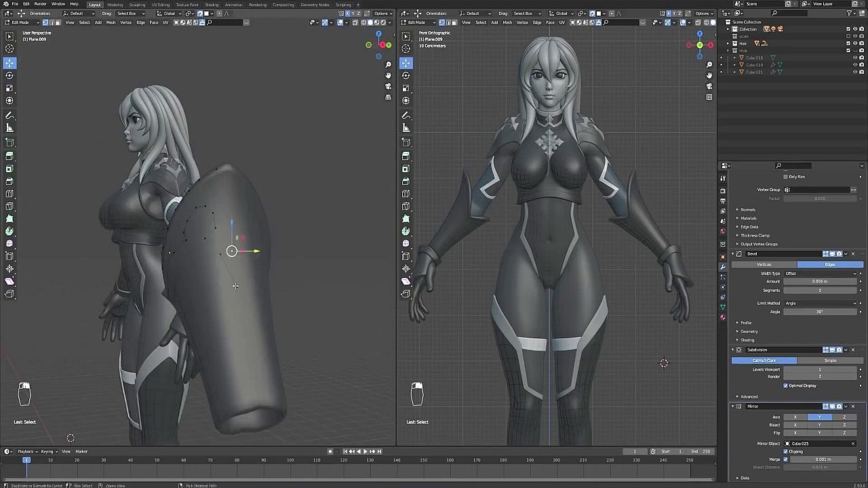Enable the Only Rim checkbox
Viewport: 868px width, 488px height.
785,177
